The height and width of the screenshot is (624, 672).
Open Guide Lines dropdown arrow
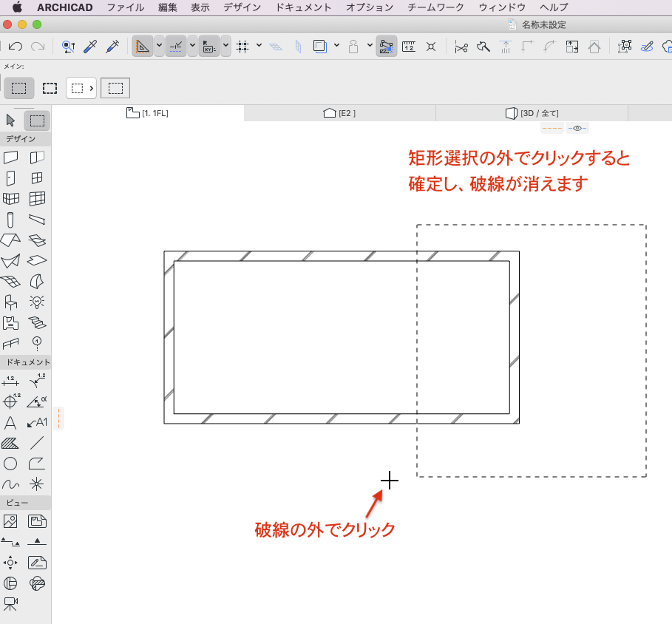[x=159, y=45]
